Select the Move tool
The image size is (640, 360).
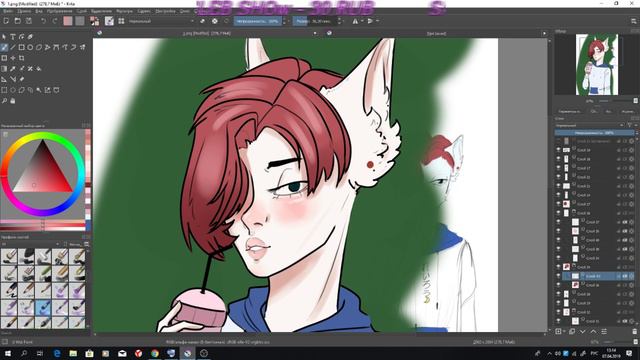(x=13, y=58)
